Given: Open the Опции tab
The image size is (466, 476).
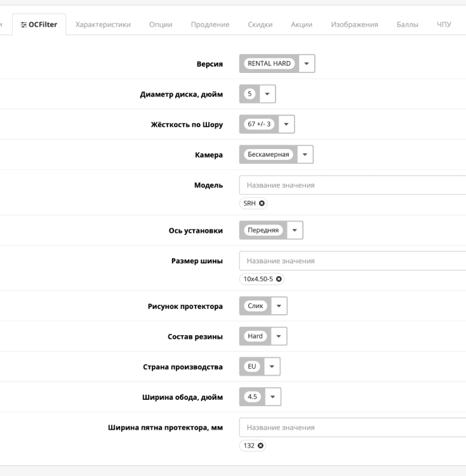Looking at the screenshot, I should tap(161, 25).
